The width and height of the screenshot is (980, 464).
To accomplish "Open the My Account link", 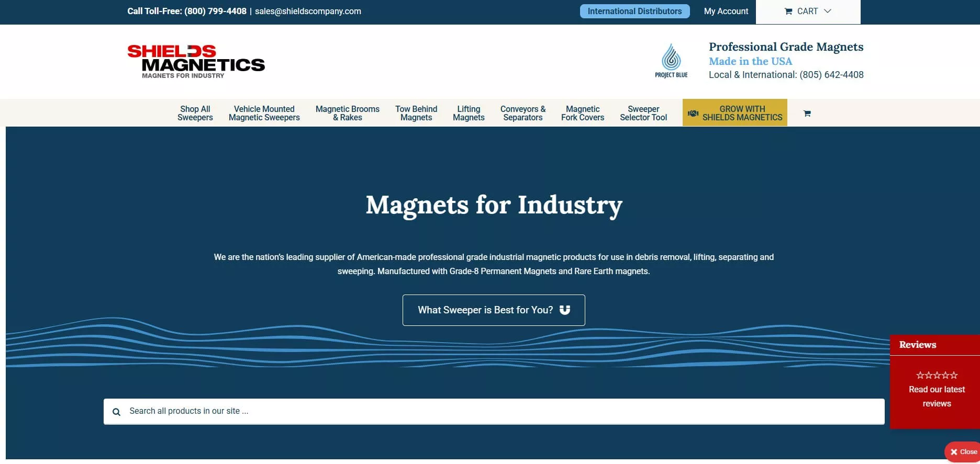I will 726,11.
